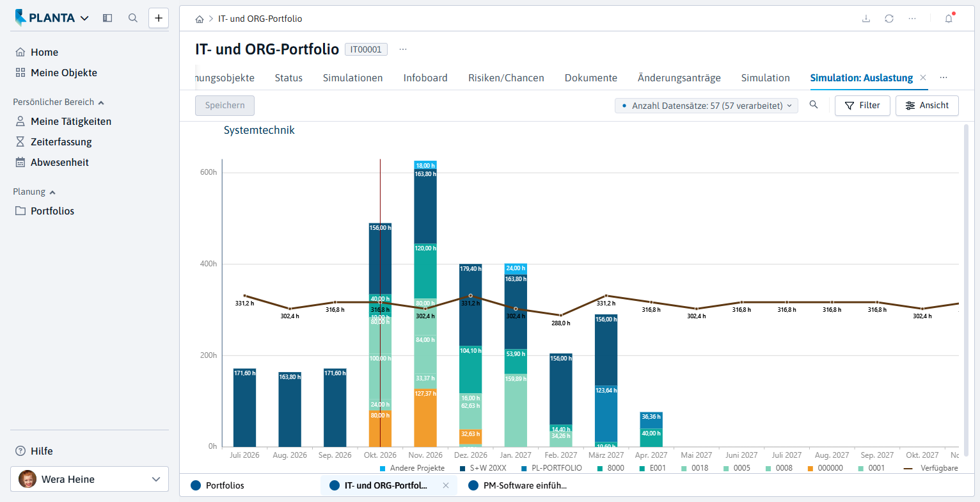Open the ellipsis menu next to IT00001

pyautogui.click(x=403, y=49)
